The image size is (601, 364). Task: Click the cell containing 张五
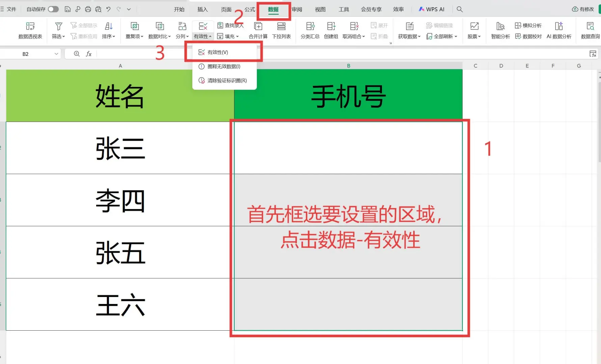pos(120,252)
